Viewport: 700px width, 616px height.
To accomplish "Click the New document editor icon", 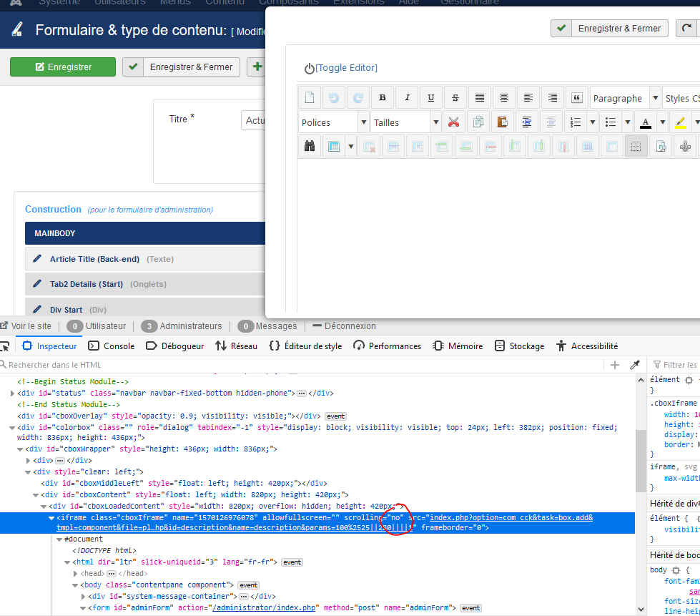I will pyautogui.click(x=310, y=97).
